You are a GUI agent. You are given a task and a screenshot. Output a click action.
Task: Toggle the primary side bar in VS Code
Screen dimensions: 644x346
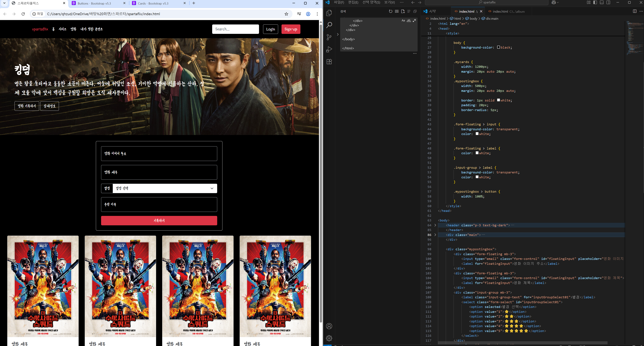click(x=595, y=3)
